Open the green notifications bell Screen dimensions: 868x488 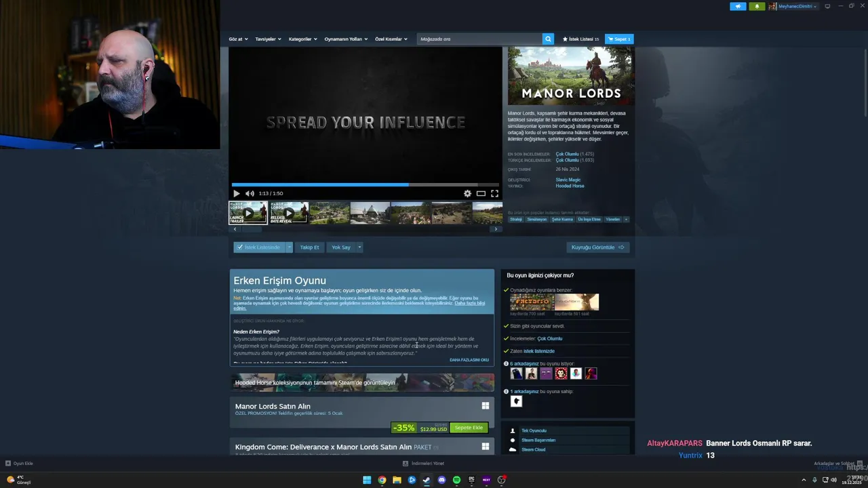[757, 6]
